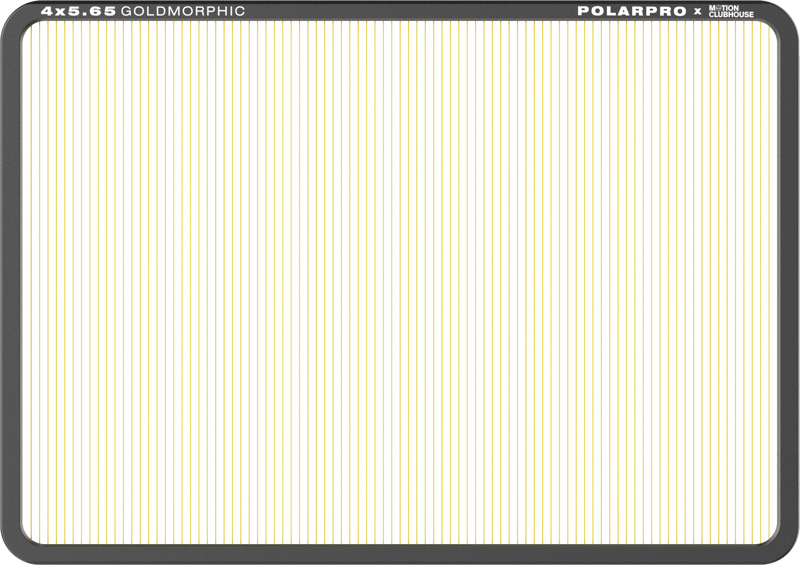Image resolution: width=800 pixels, height=565 pixels.
Task: Click the POLARPRO brand text
Action: 632,11
